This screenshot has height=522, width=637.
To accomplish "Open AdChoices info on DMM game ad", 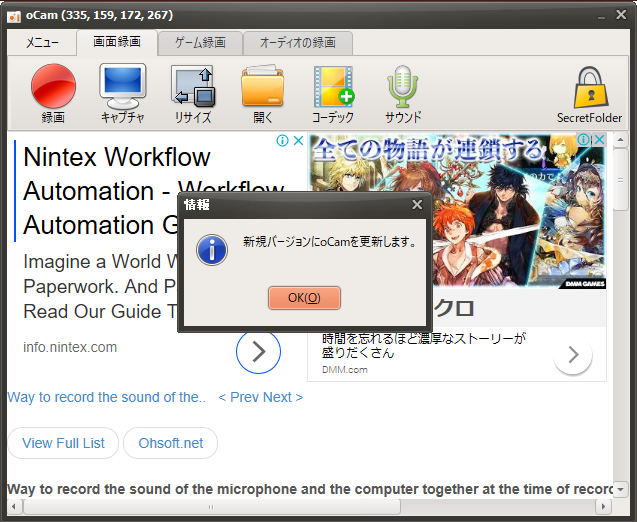I will (583, 140).
